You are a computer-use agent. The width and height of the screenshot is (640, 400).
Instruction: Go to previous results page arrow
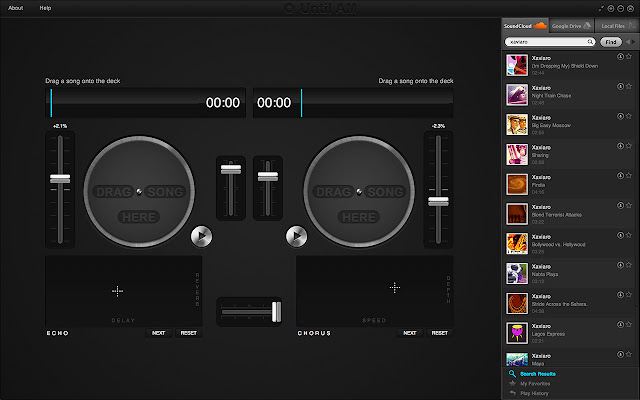click(x=627, y=42)
